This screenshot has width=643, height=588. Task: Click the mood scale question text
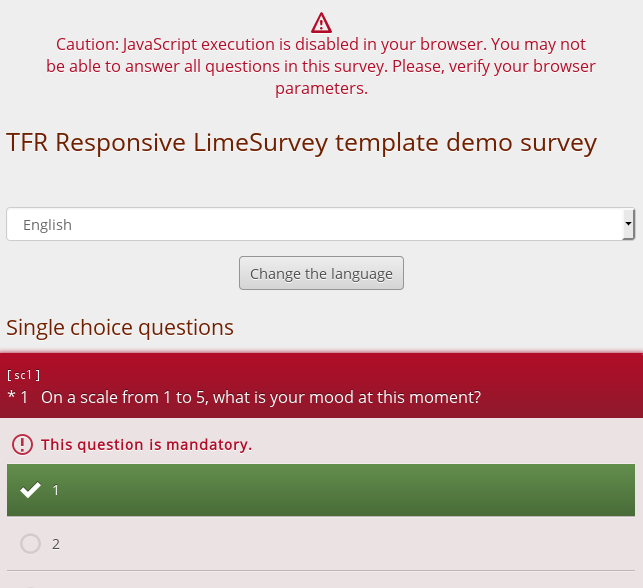coord(261,398)
